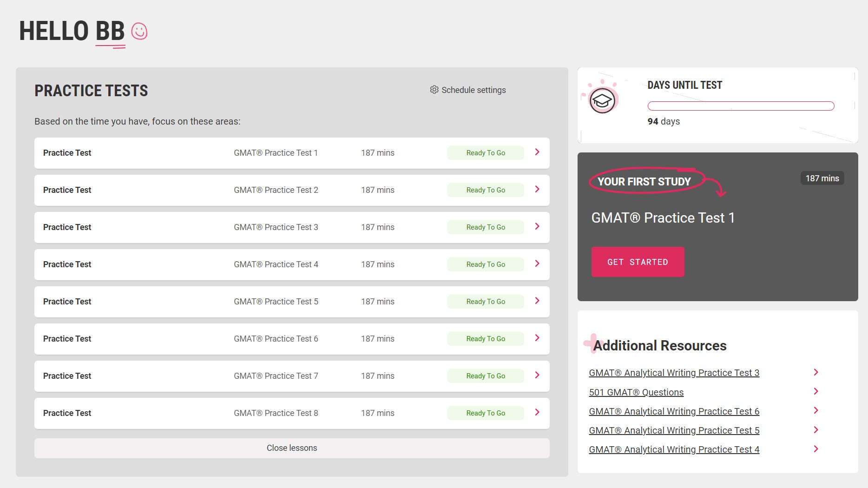Click arrow next to 501 GMAT Questions
Viewport: 868px width, 488px height.
click(x=815, y=392)
